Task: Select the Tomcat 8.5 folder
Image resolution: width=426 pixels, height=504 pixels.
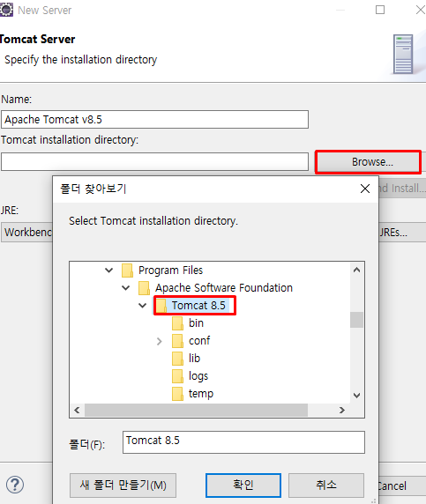Action: tap(198, 306)
